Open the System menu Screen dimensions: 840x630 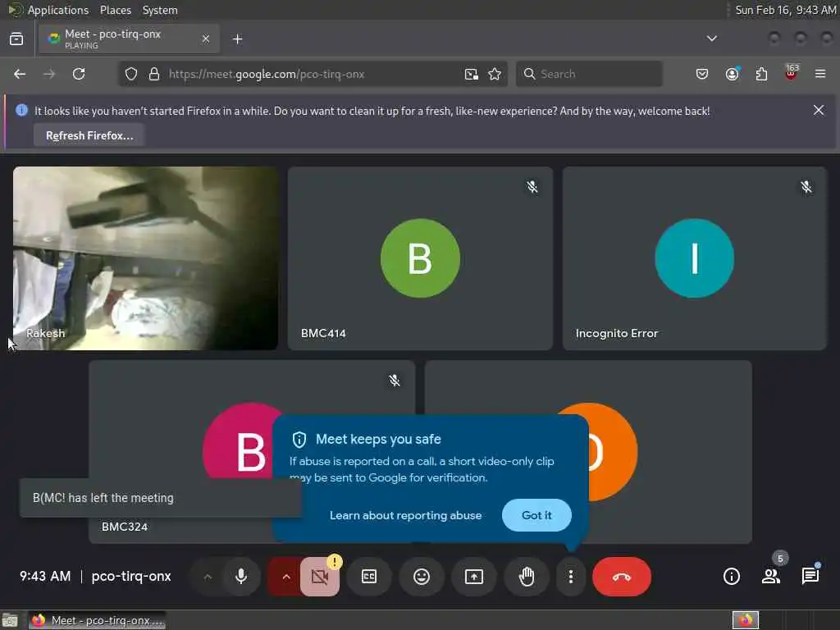[x=160, y=10]
